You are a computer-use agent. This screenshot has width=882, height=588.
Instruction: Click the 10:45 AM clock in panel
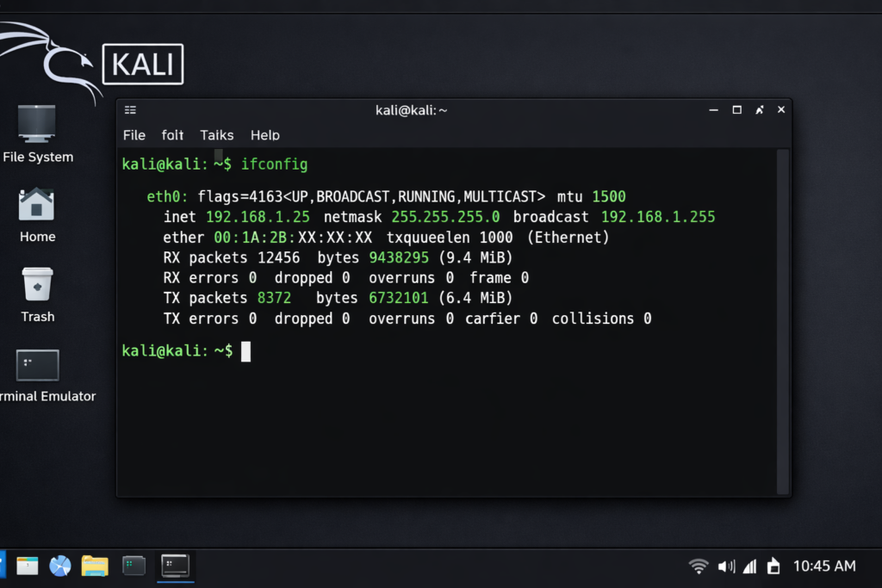tap(823, 566)
